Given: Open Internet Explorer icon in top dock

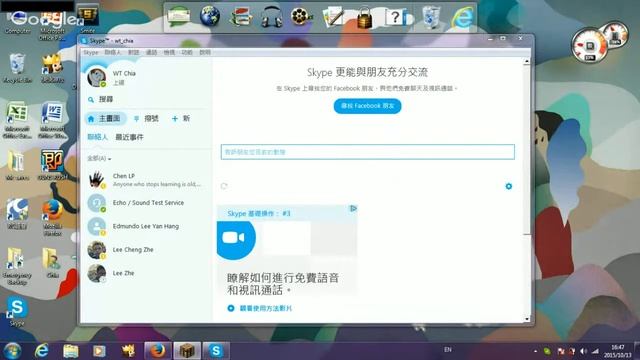Looking at the screenshot, I should (x=462, y=17).
